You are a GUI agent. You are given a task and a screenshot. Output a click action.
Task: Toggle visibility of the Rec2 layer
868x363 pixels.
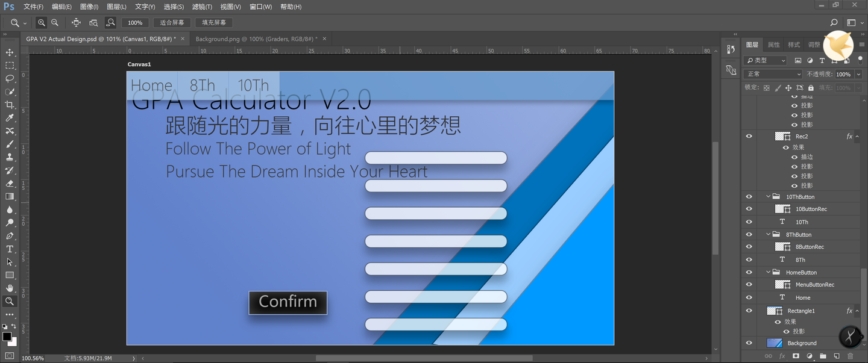tap(749, 136)
